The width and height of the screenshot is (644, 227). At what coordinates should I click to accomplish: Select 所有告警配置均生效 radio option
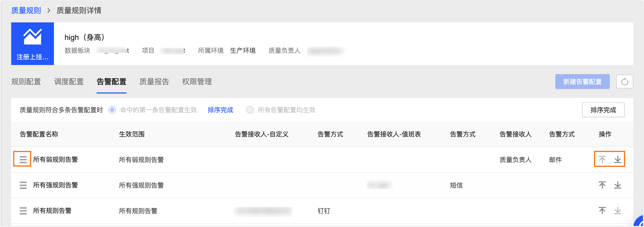(x=250, y=110)
